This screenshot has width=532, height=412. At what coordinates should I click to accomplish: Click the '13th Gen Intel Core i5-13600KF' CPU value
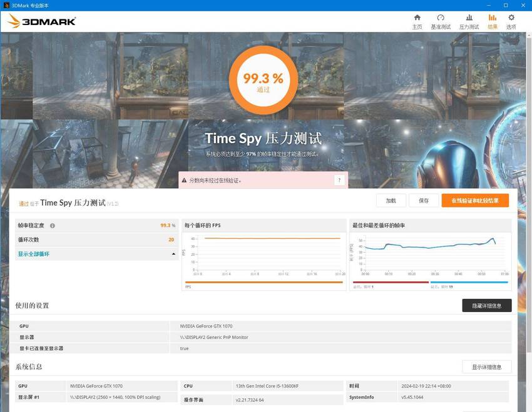pyautogui.click(x=267, y=386)
